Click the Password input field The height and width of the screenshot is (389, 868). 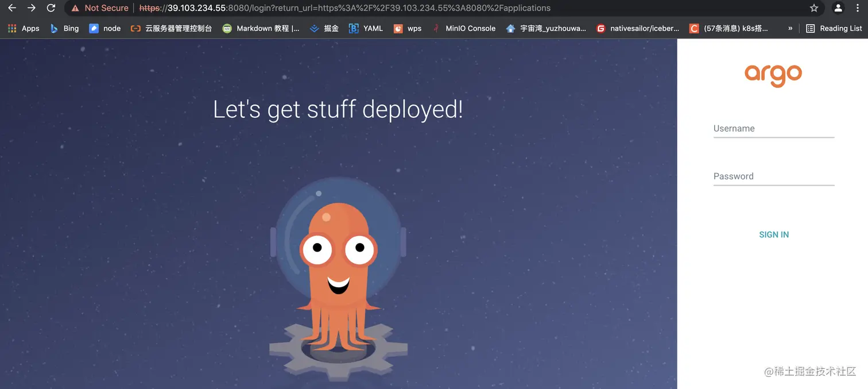coord(773,176)
